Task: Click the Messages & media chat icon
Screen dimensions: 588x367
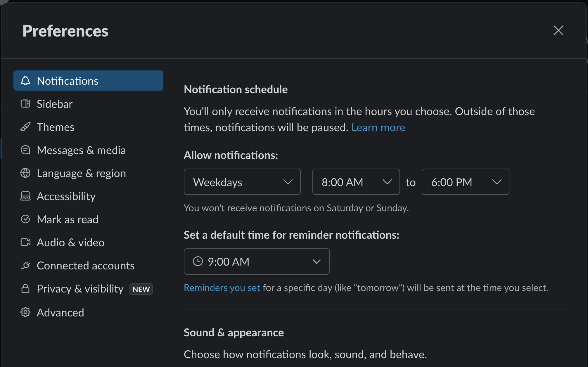Action: pos(25,150)
